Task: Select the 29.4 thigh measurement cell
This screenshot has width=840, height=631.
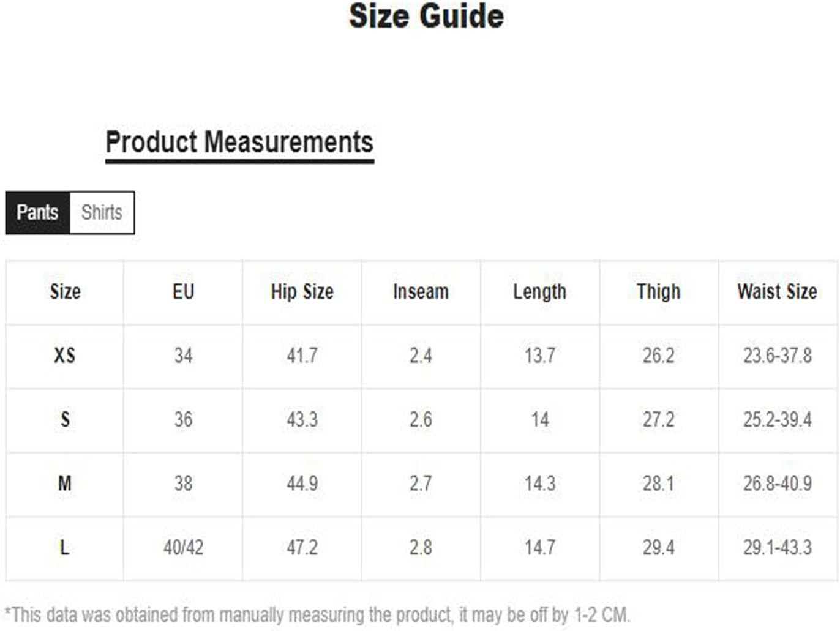Action: coord(658,547)
